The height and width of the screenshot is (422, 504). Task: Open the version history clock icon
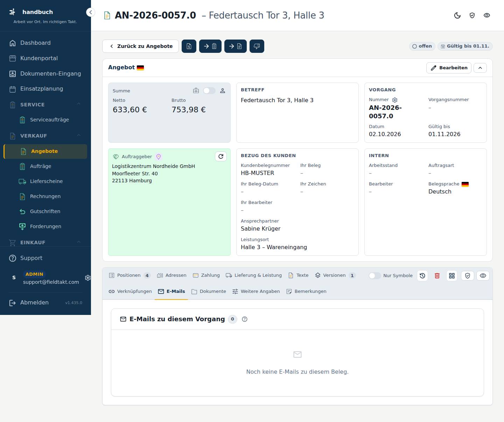coord(422,276)
